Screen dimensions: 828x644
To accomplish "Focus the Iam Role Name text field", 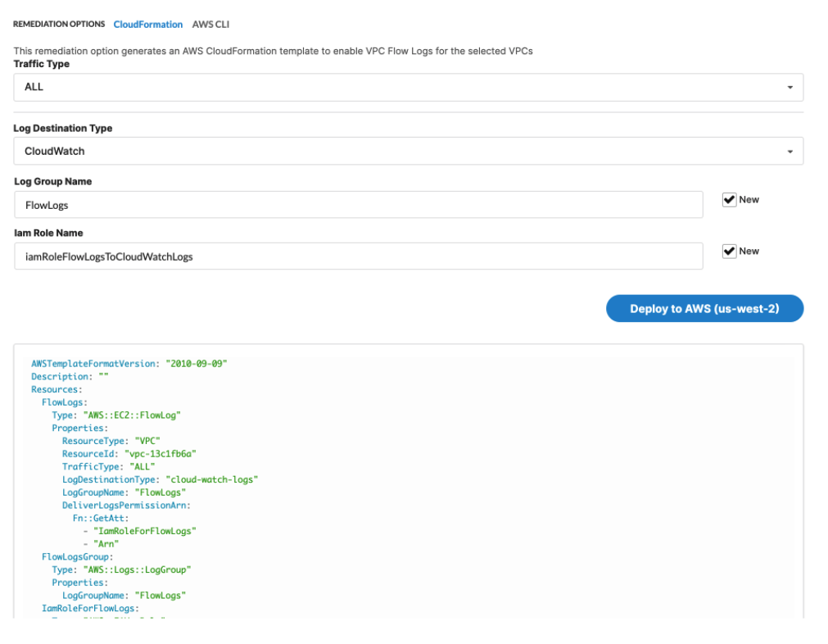I will 358,256.
